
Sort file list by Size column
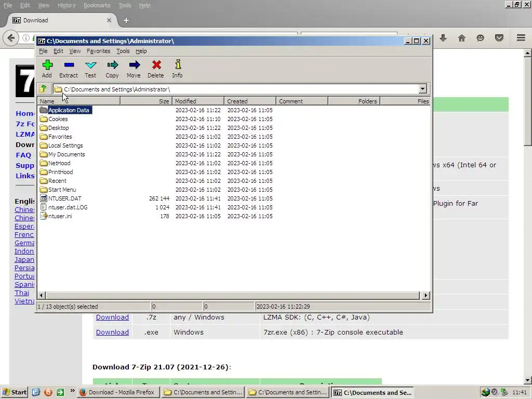click(x=146, y=101)
